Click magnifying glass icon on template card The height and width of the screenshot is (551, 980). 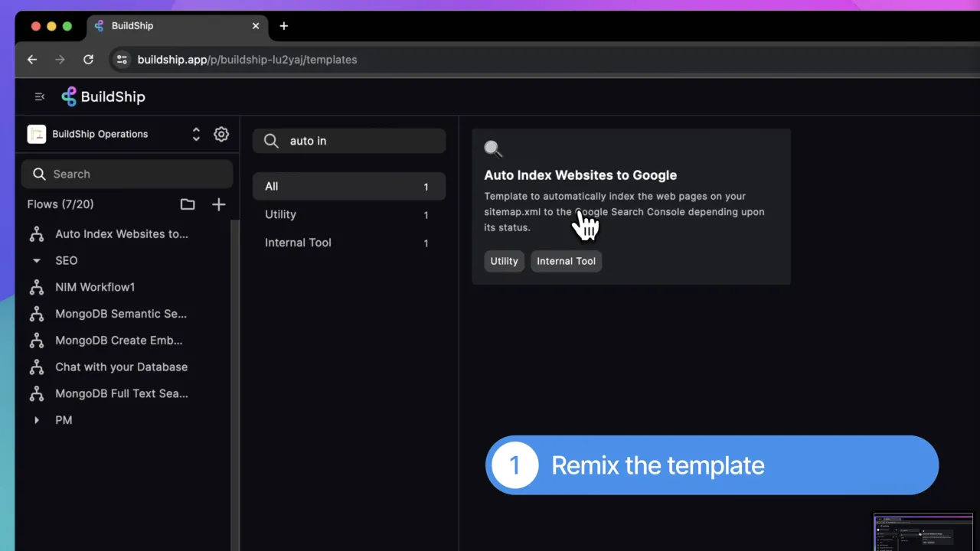point(494,149)
